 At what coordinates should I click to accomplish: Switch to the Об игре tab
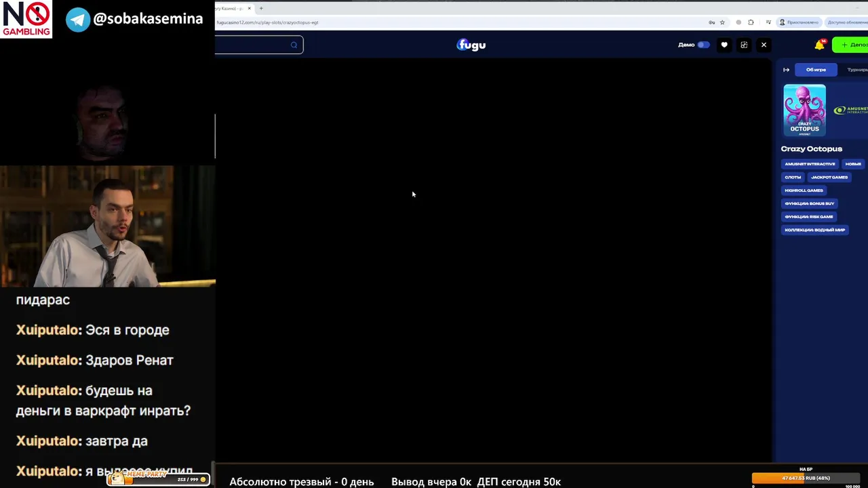pos(816,70)
